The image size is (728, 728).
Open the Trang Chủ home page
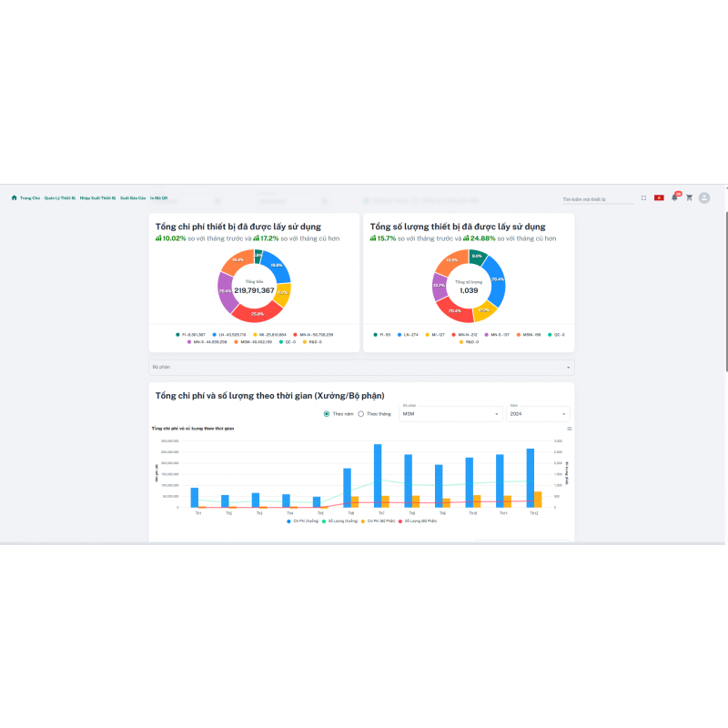click(x=30, y=198)
